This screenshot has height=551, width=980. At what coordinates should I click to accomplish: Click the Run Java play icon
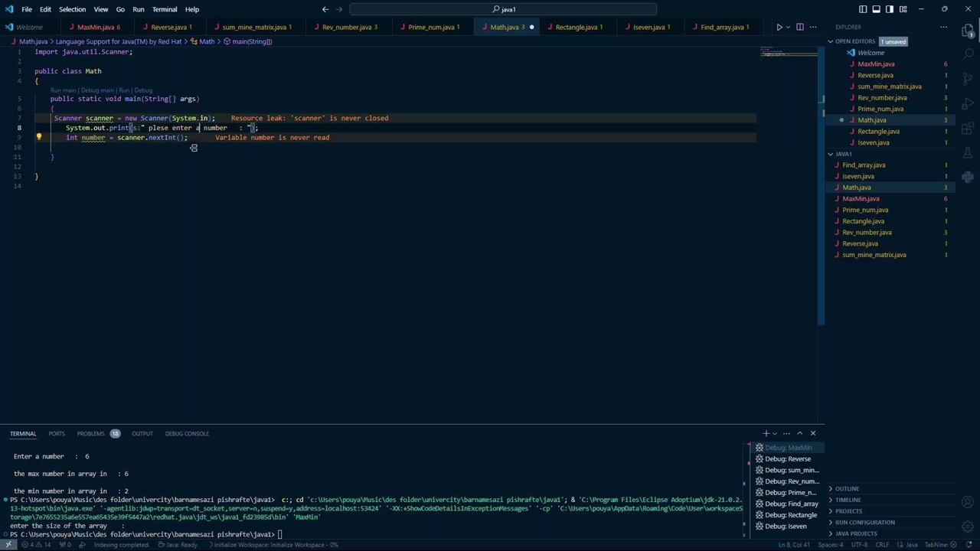pyautogui.click(x=779, y=27)
